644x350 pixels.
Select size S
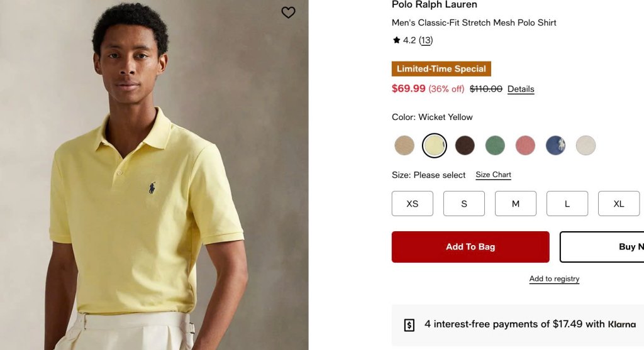[464, 204]
